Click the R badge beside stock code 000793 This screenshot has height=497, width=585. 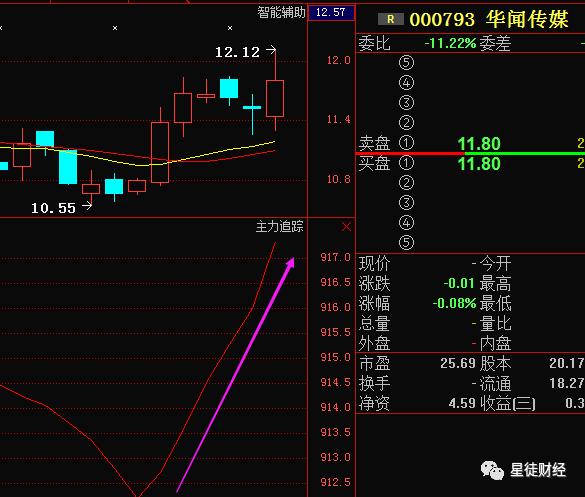391,19
